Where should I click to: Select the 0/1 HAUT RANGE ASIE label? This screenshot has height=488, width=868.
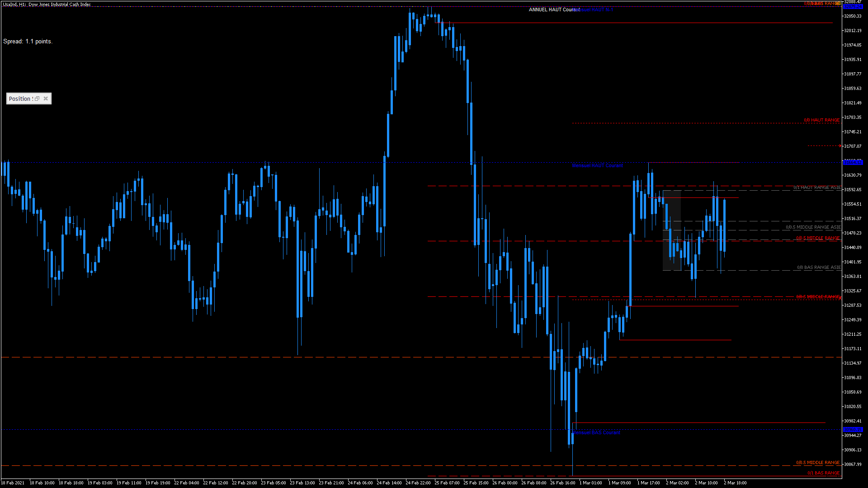tap(817, 188)
